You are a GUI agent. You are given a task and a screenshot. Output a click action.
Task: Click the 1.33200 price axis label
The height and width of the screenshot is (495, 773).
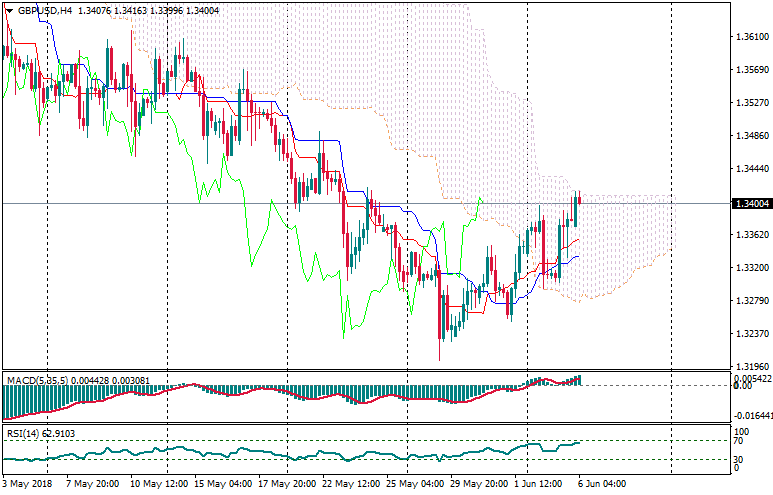pyautogui.click(x=751, y=268)
